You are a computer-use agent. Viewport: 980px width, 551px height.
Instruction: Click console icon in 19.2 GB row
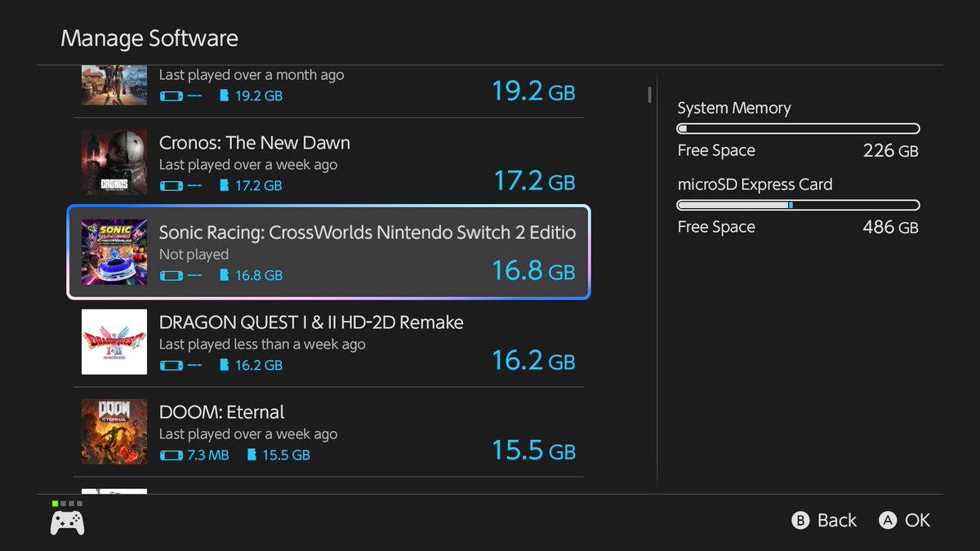[171, 96]
